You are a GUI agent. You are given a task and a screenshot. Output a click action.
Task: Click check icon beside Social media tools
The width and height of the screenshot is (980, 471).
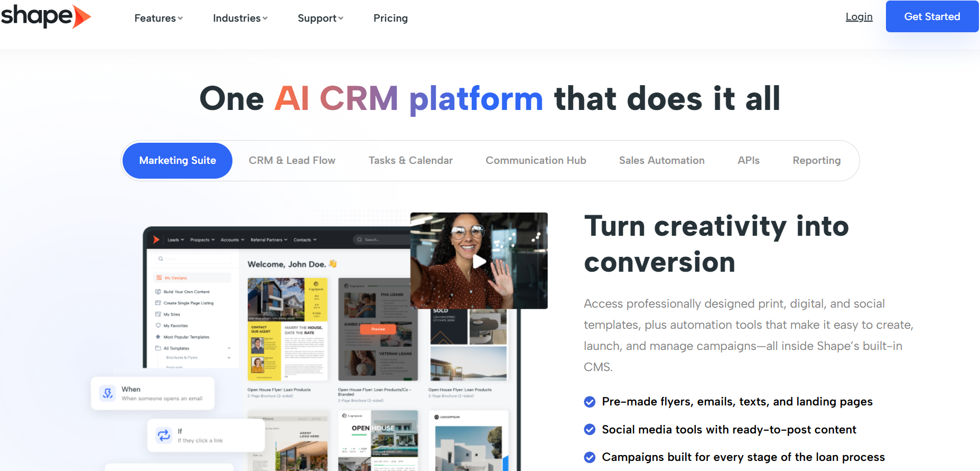590,429
